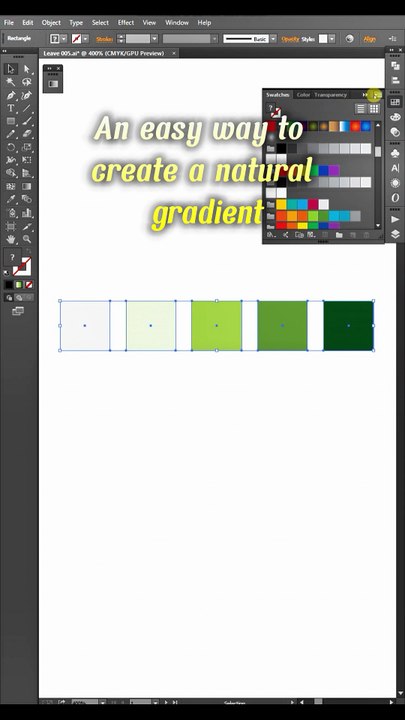Select the Eyedropper tool
Screen dimensions: 405x720
click(11, 199)
